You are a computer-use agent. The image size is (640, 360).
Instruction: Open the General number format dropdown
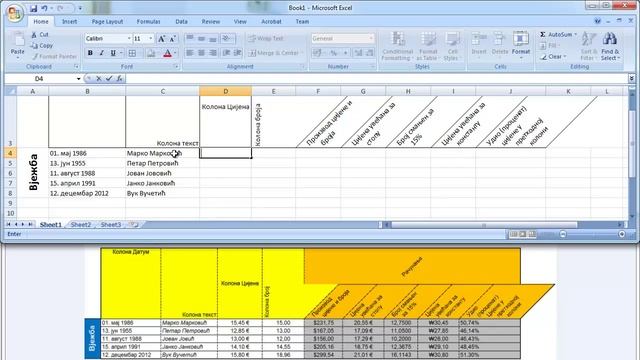point(371,38)
